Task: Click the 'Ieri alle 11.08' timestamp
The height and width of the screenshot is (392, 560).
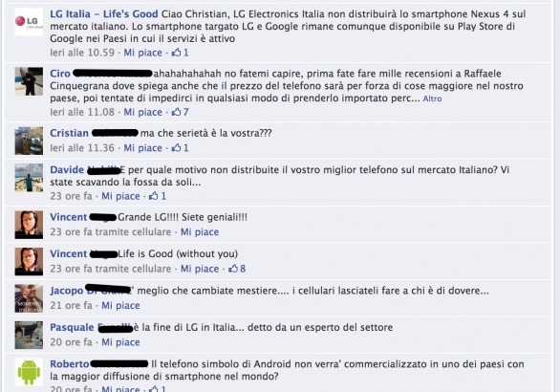Action: pos(82,112)
